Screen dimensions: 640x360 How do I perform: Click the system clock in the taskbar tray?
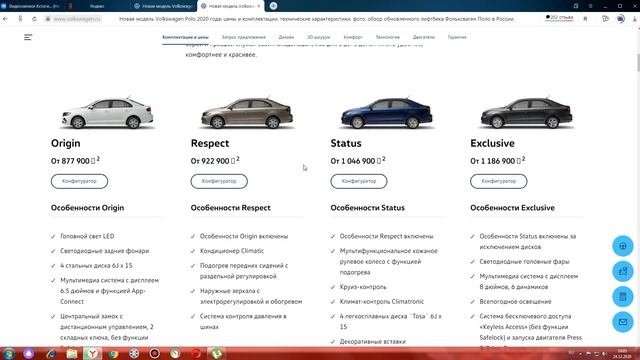click(622, 353)
